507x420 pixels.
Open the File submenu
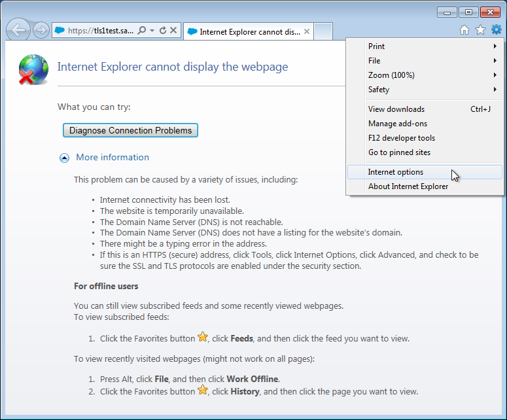coord(425,61)
